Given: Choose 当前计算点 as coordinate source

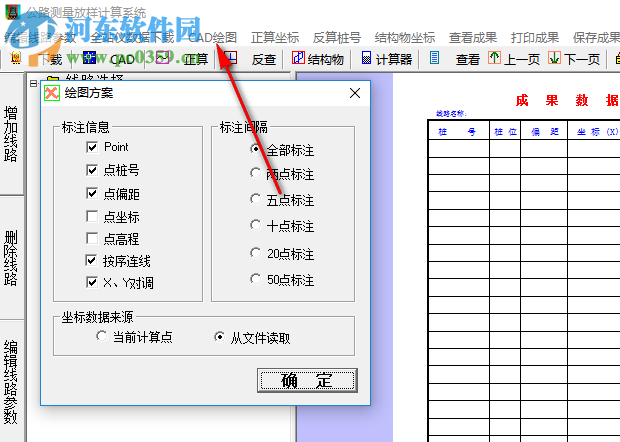Looking at the screenshot, I should tap(101, 336).
